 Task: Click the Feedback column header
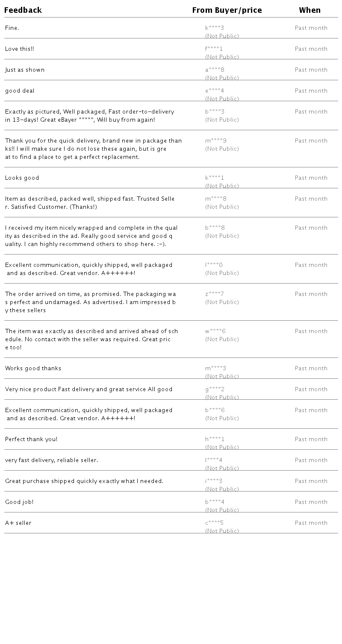coord(23,10)
